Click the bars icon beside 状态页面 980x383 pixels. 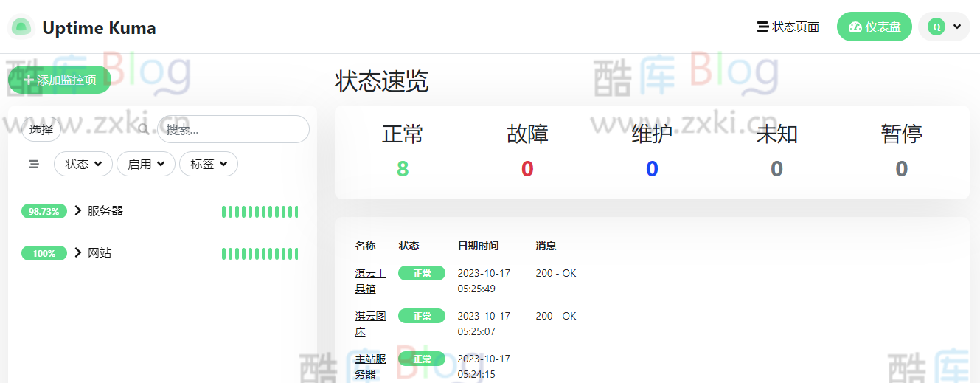point(762,27)
